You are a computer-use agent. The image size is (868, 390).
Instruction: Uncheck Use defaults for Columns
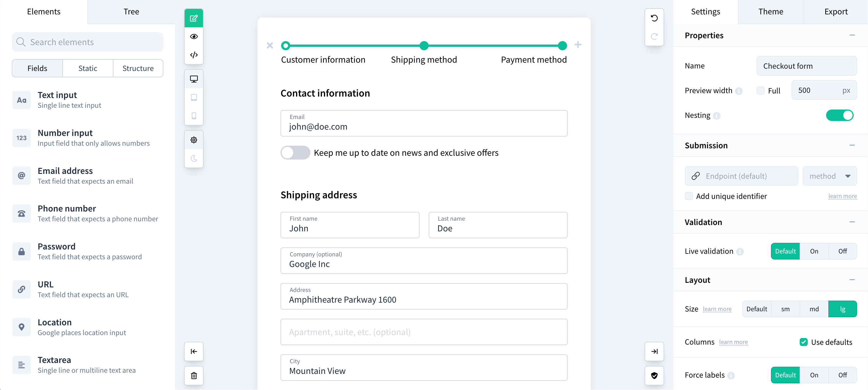pyautogui.click(x=804, y=342)
